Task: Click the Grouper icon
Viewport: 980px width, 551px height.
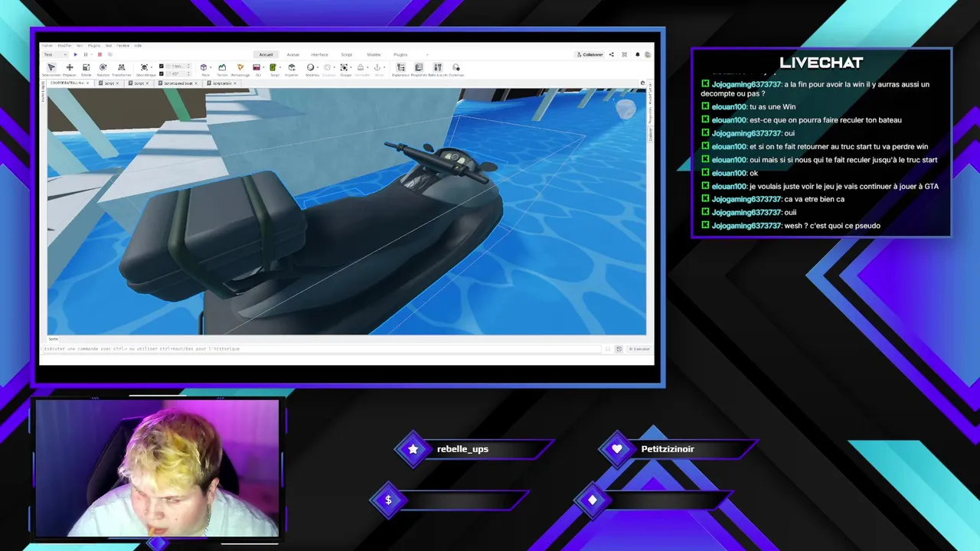Action: pyautogui.click(x=345, y=67)
